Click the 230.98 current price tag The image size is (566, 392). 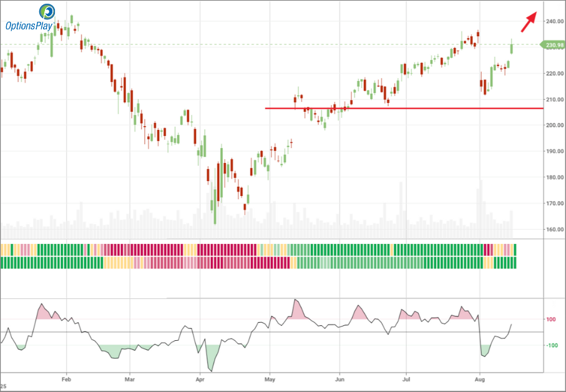pyautogui.click(x=552, y=45)
